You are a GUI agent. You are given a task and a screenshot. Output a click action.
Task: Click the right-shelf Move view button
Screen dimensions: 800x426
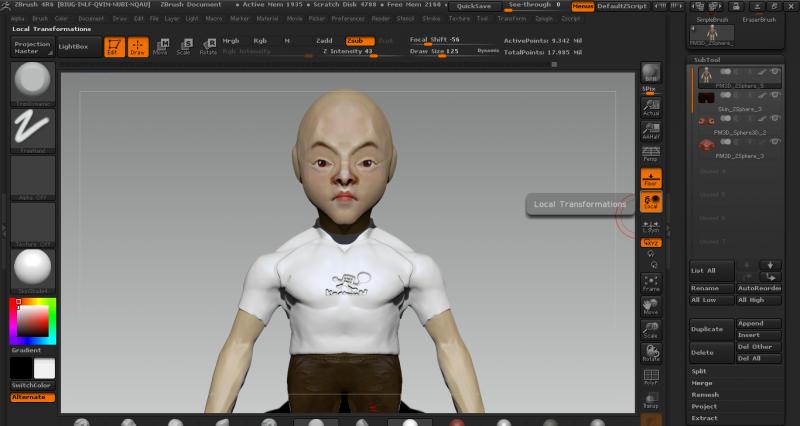(x=651, y=307)
